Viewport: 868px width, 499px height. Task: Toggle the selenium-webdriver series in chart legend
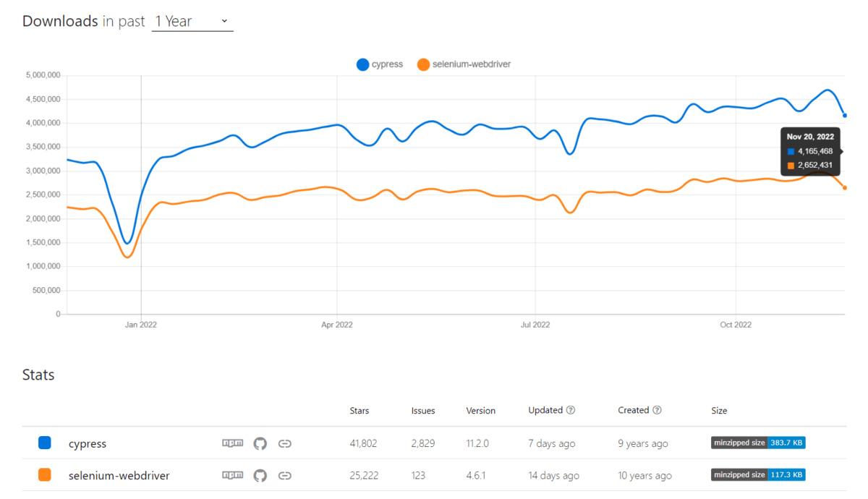(464, 65)
